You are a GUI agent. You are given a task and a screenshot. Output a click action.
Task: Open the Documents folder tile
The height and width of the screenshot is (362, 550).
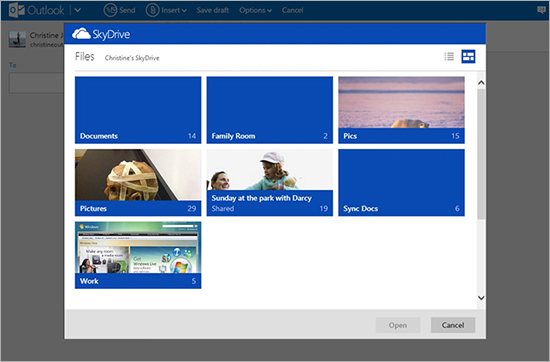(138, 110)
